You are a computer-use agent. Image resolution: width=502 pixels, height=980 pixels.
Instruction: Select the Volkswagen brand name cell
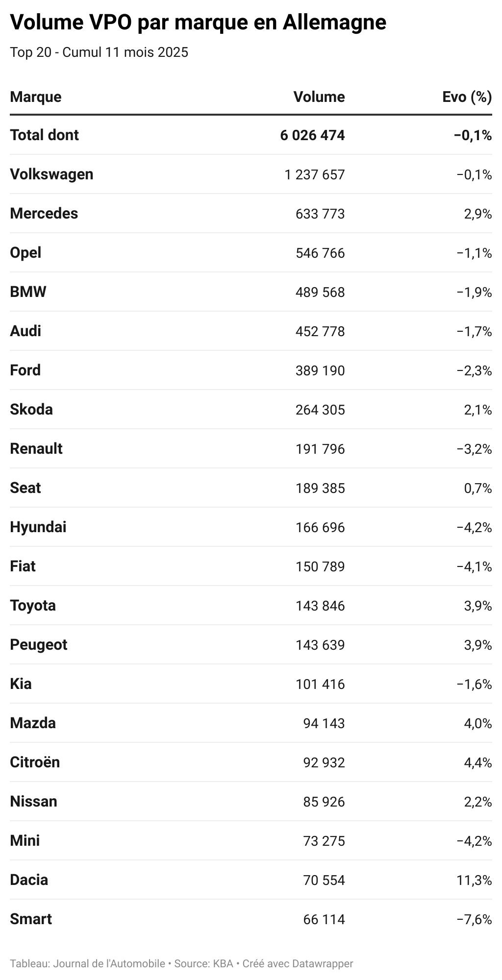click(51, 174)
